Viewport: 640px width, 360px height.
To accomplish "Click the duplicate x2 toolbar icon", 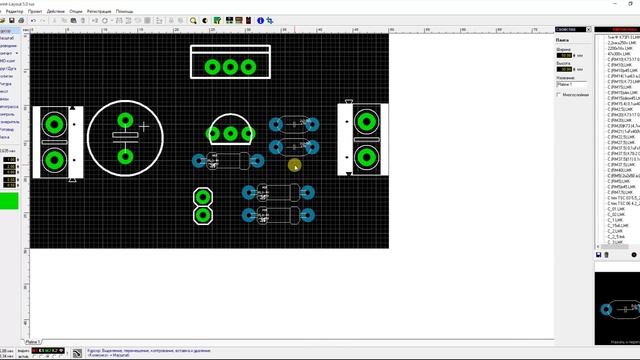I will (95, 20).
